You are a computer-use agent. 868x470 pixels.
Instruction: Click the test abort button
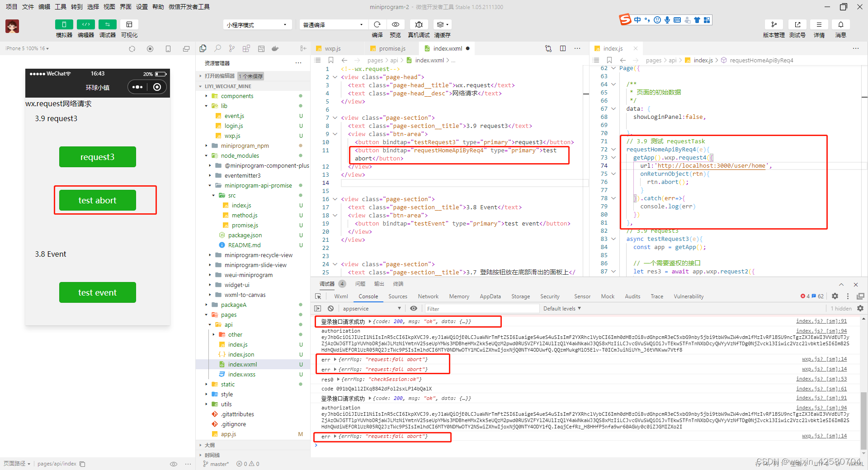tap(98, 200)
